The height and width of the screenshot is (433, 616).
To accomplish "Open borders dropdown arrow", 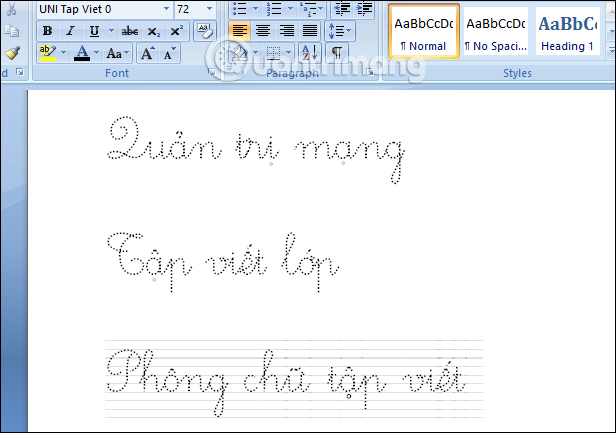I will point(289,53).
